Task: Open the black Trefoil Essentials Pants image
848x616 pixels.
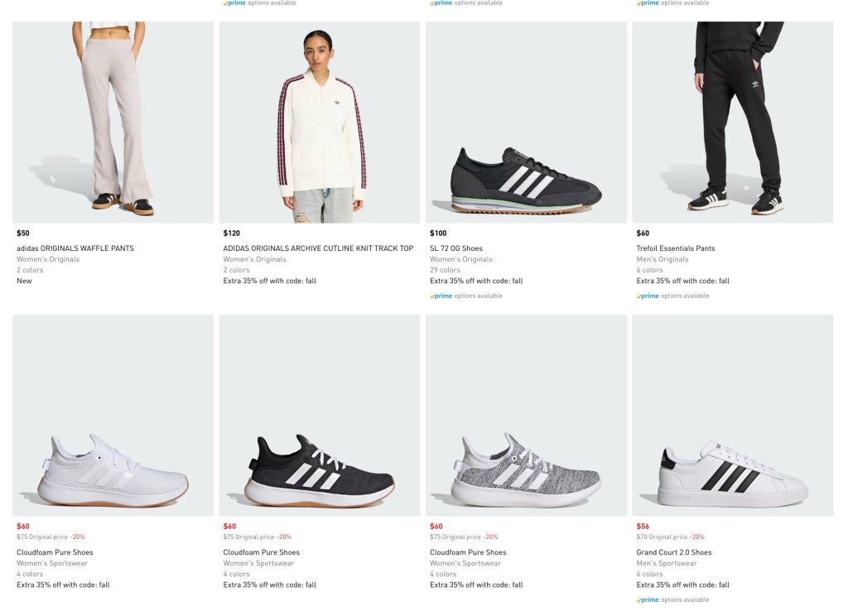Action: click(733, 123)
